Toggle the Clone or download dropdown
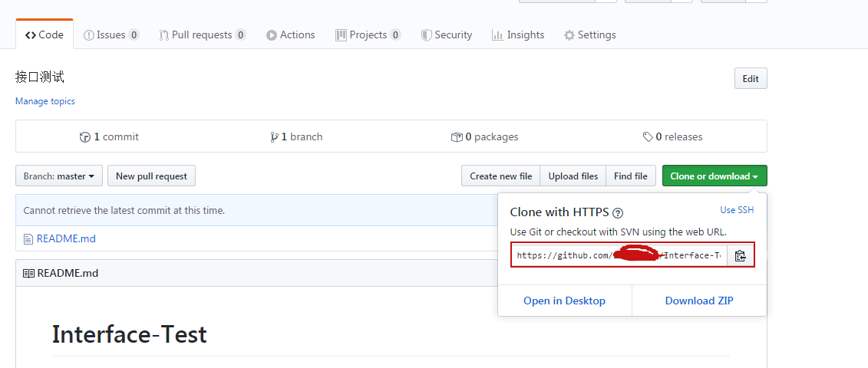 tap(715, 176)
